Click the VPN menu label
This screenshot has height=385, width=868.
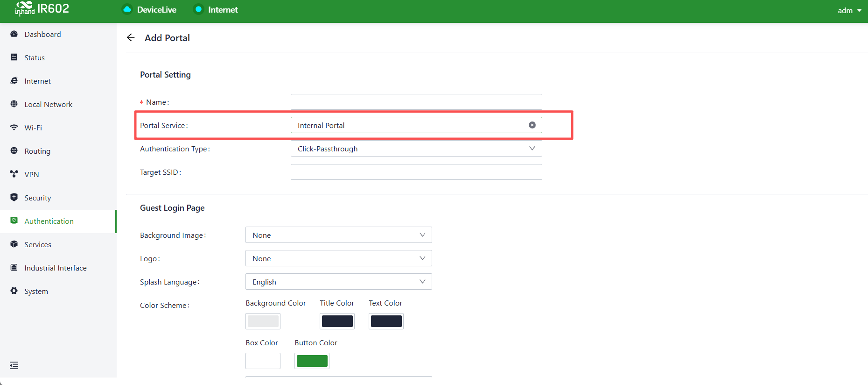coord(32,175)
